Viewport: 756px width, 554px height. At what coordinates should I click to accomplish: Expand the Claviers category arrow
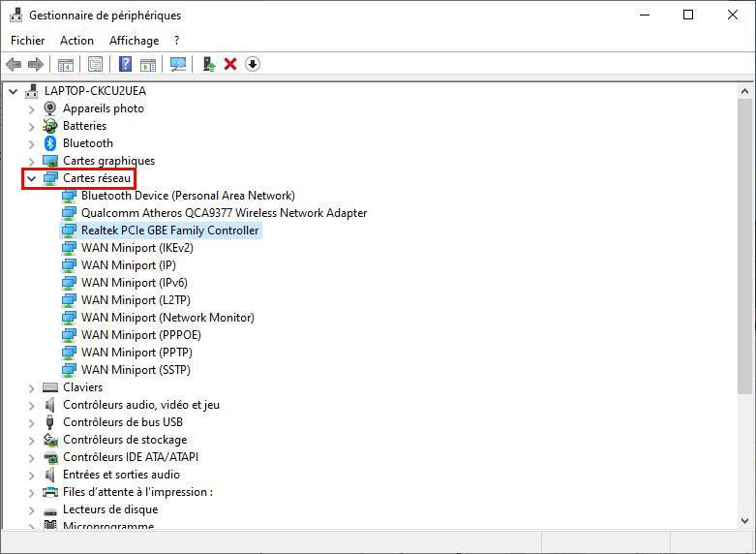[x=31, y=388]
